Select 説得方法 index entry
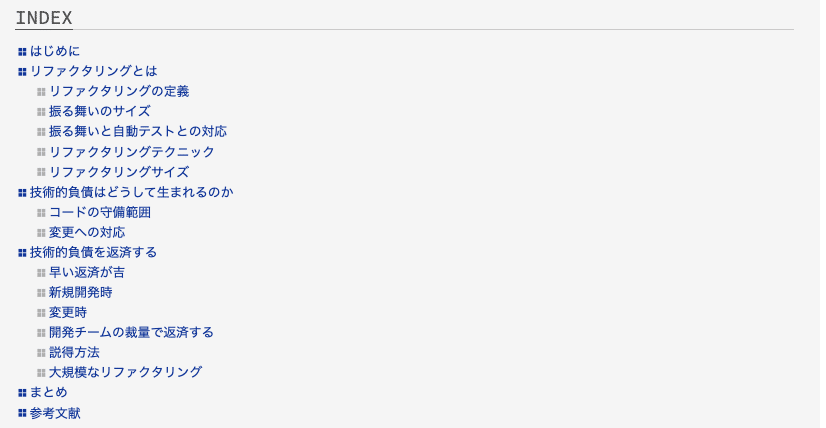Viewport: 826px width, 428px height. 74,352
